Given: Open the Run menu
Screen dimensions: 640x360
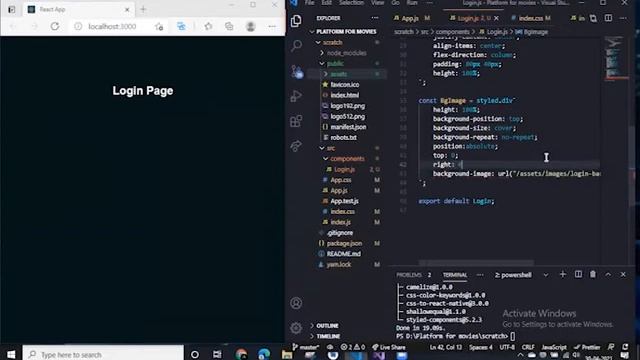Looking at the screenshot, I should 412,3.
